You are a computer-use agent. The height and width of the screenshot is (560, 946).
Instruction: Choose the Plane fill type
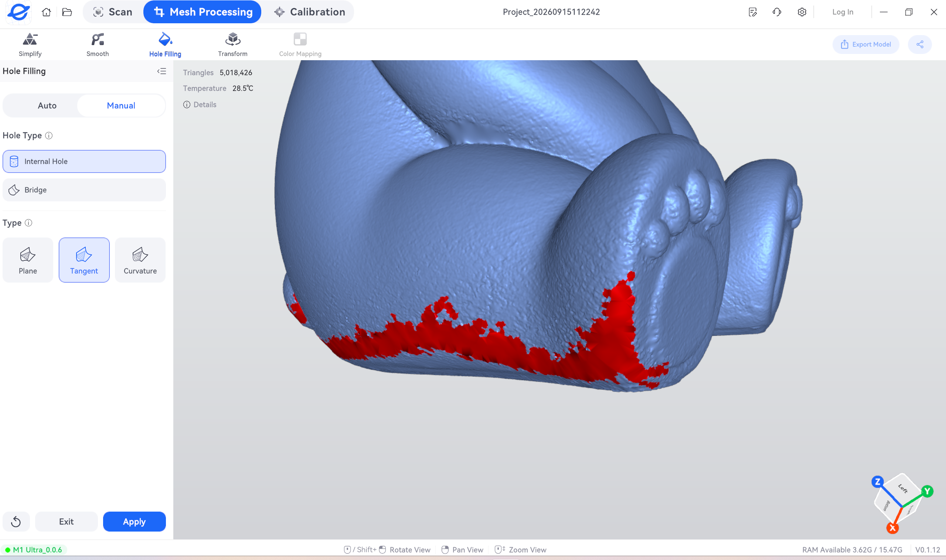28,260
